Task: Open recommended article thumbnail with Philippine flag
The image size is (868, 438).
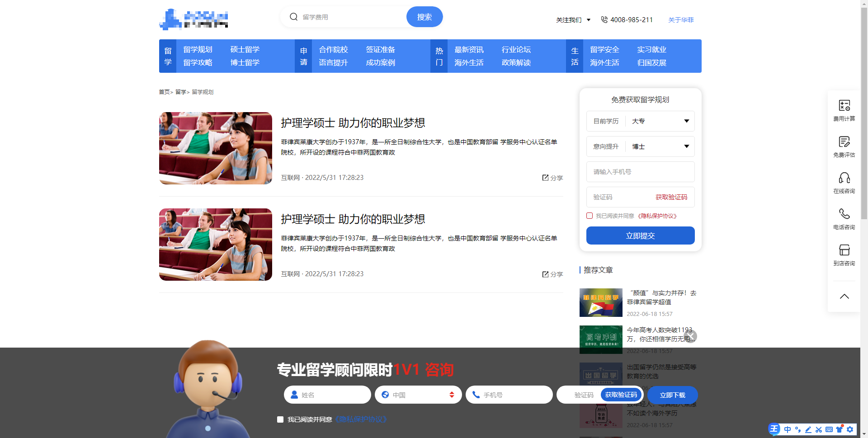Action: 601,302
